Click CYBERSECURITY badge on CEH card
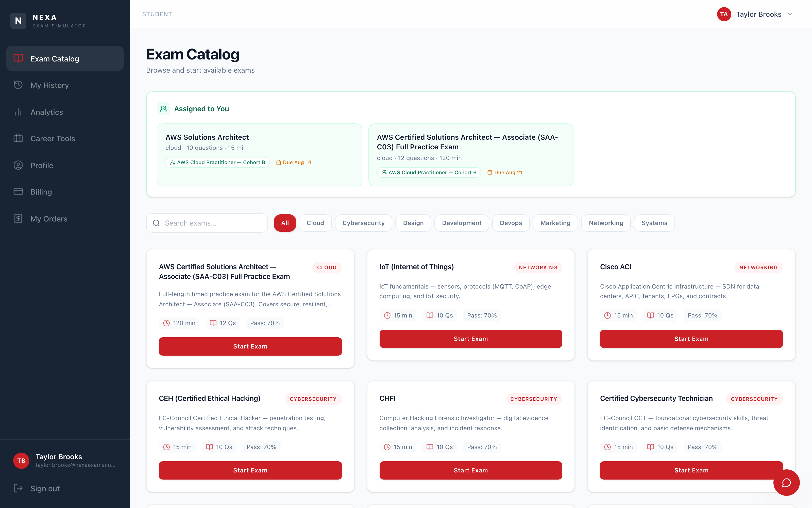This screenshot has width=812, height=508. (x=313, y=399)
